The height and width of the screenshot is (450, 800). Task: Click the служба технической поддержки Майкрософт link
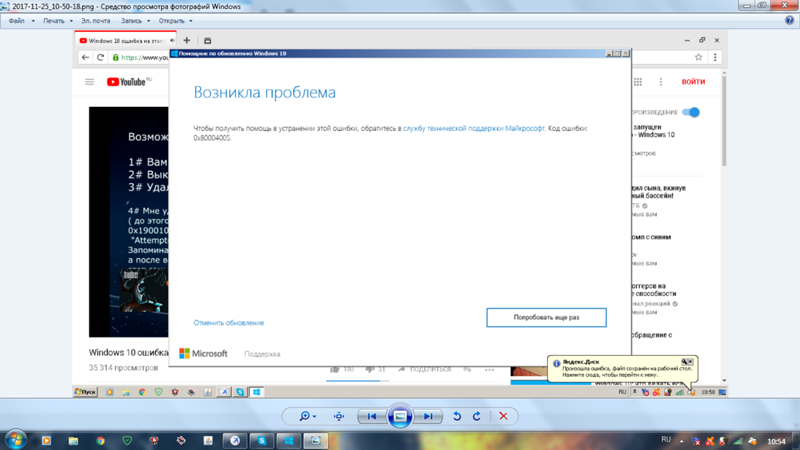click(x=473, y=128)
